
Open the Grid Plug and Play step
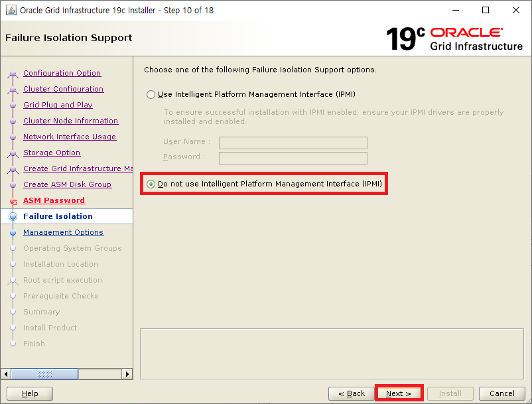pos(58,105)
